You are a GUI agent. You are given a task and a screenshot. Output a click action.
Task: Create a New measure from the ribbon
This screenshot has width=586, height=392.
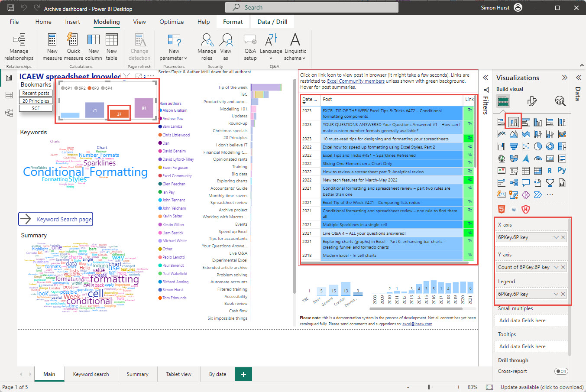click(x=52, y=46)
